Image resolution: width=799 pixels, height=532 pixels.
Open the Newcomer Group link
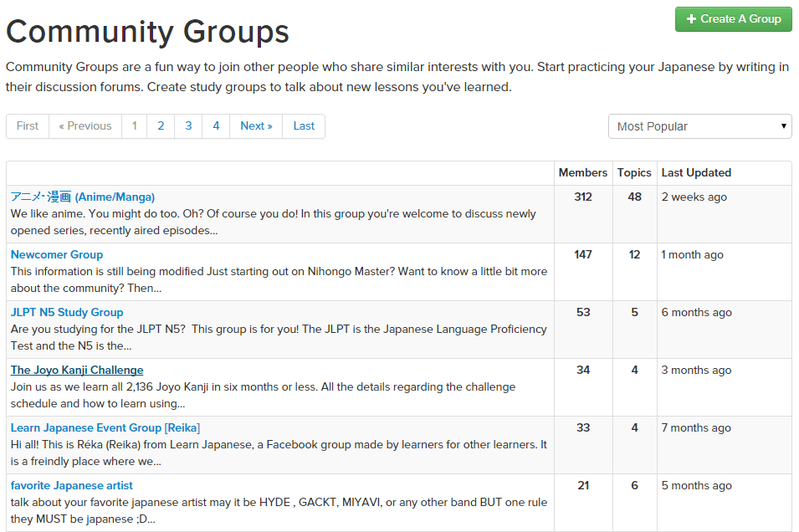pyautogui.click(x=57, y=254)
